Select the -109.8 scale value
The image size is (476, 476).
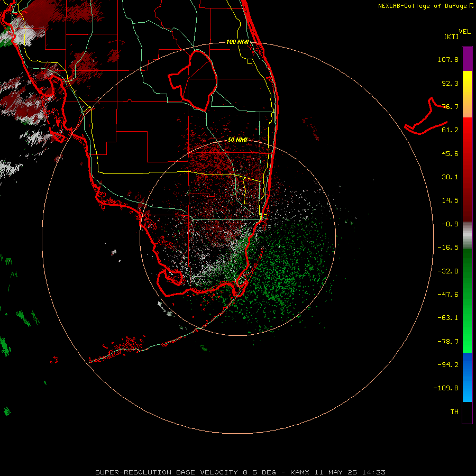coord(446,388)
